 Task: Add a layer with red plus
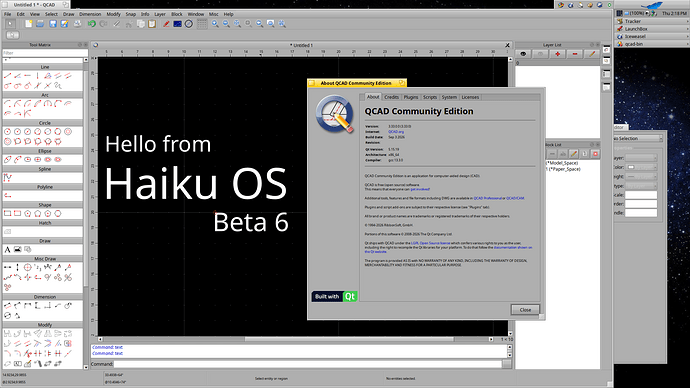coord(558,54)
